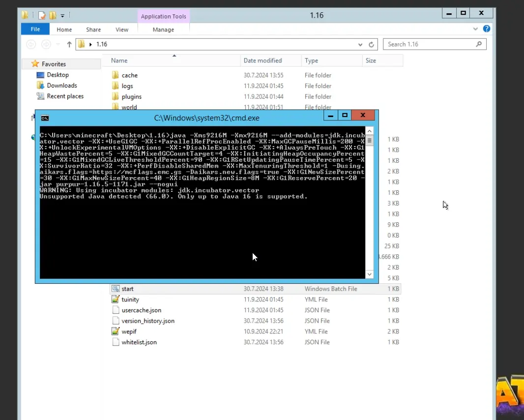Open the plugins folder icon

pos(116,96)
